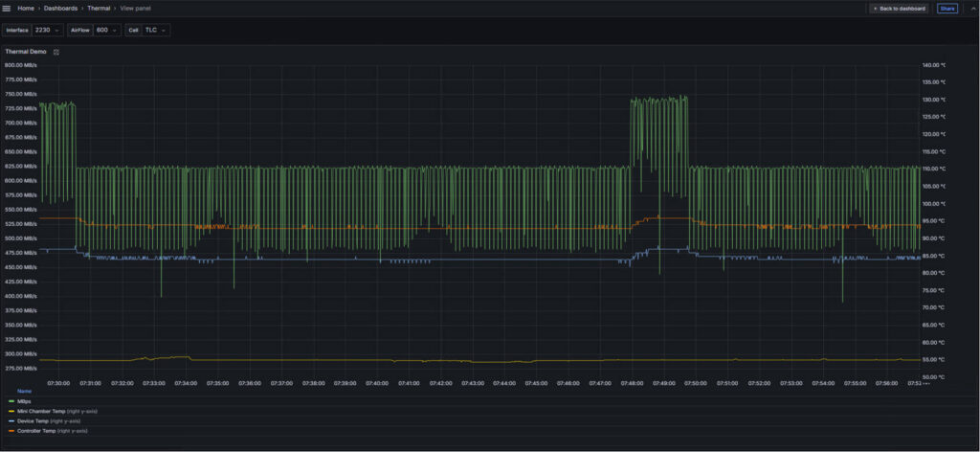Open the hamburger navigation menu

tap(7, 9)
